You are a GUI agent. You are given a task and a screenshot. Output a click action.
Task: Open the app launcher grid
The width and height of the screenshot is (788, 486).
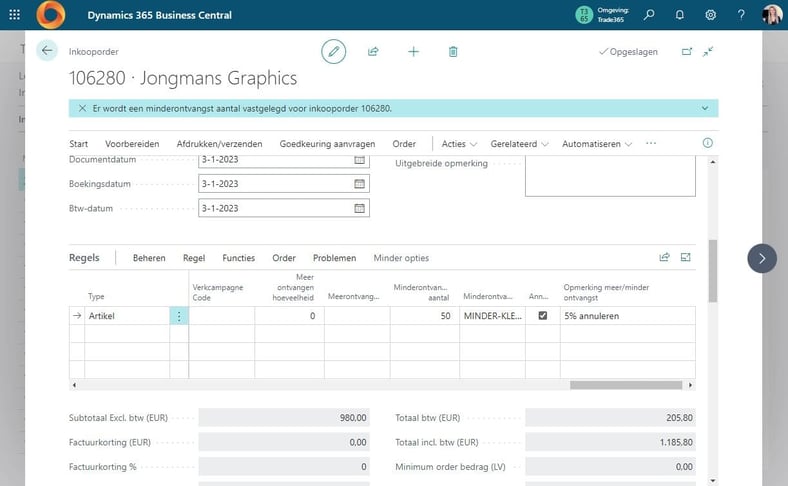click(15, 15)
